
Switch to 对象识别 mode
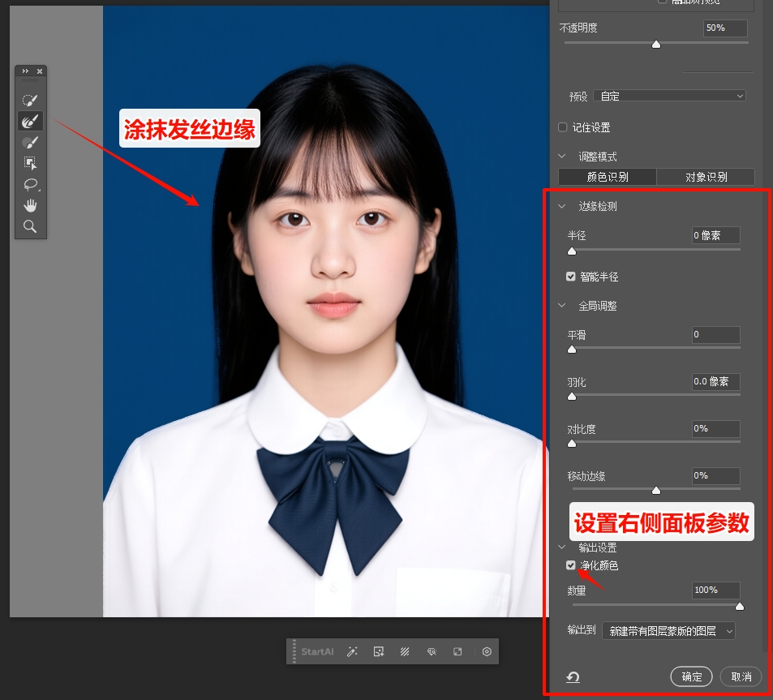click(706, 176)
